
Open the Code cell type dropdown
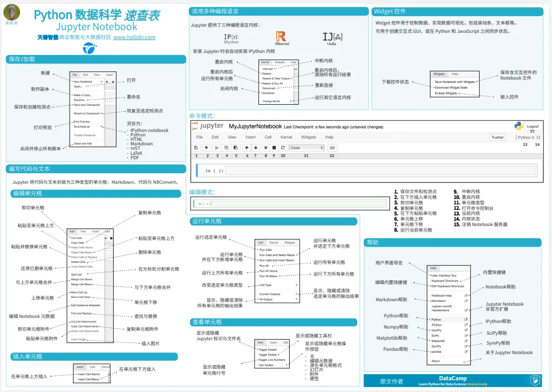click(x=306, y=148)
